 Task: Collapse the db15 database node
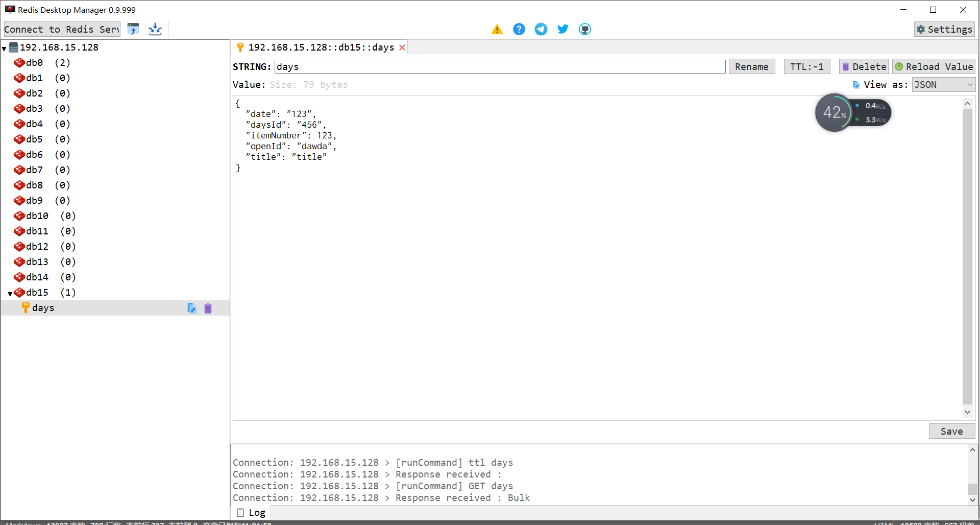(9, 293)
